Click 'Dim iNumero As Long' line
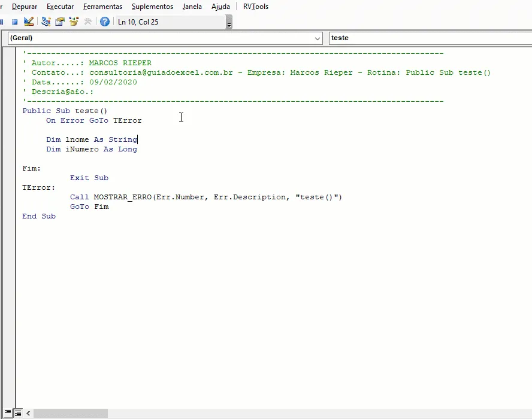Screen dimensions: 532x419 click(x=92, y=149)
